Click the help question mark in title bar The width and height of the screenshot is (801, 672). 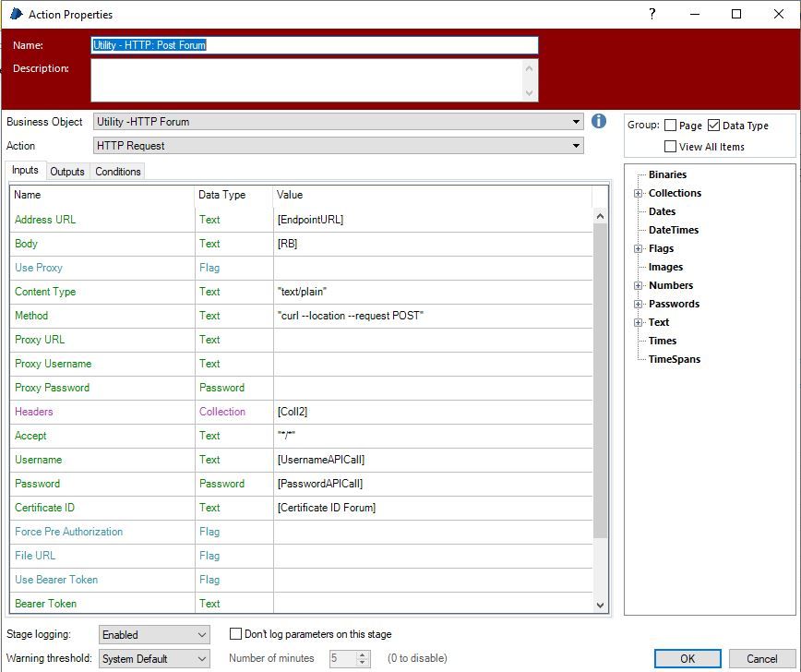click(x=652, y=14)
